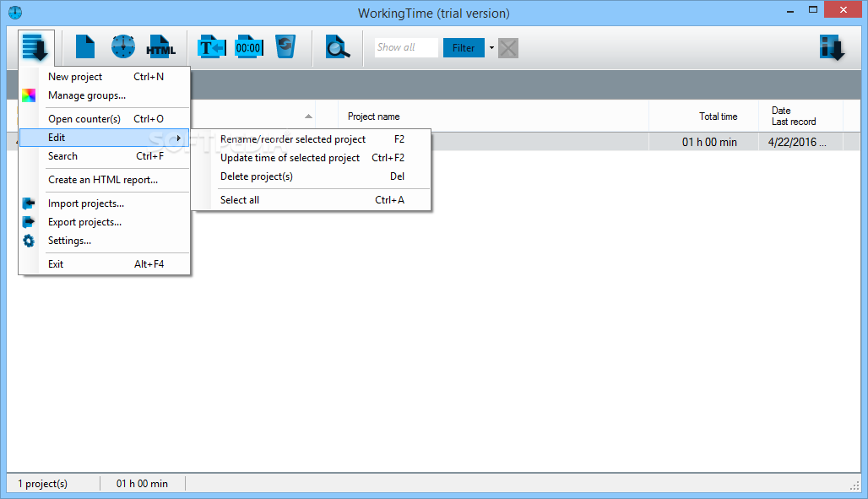Choose Create an HTML report... entry
868x499 pixels.
pyautogui.click(x=105, y=180)
